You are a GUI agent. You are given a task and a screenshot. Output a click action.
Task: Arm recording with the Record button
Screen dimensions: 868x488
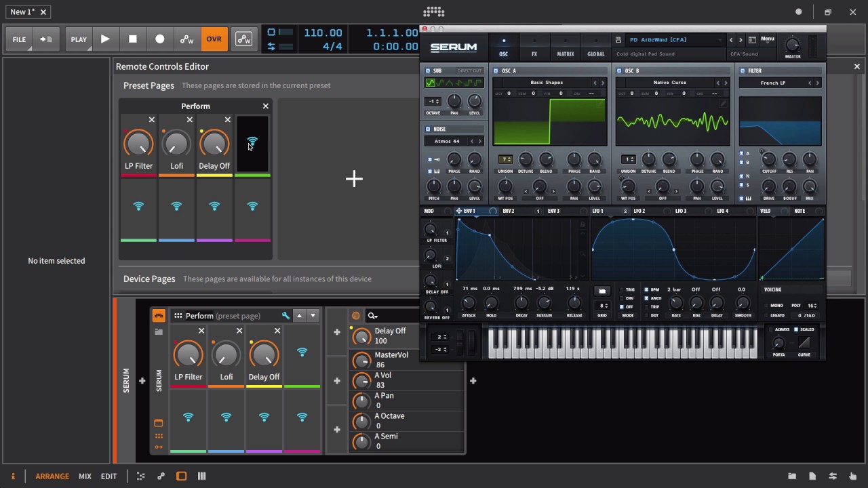pos(160,39)
